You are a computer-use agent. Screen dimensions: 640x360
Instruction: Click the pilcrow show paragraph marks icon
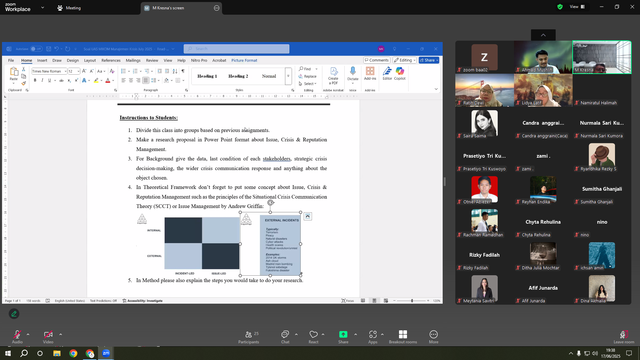tap(183, 71)
